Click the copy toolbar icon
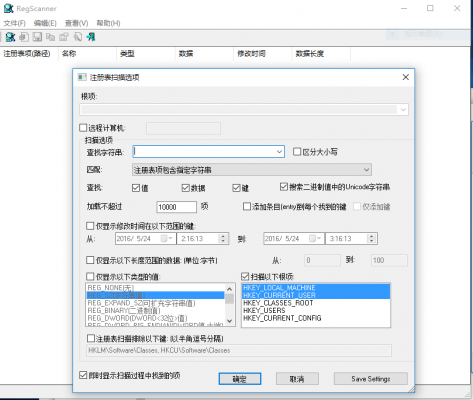This screenshot has width=473, height=400. point(50,37)
